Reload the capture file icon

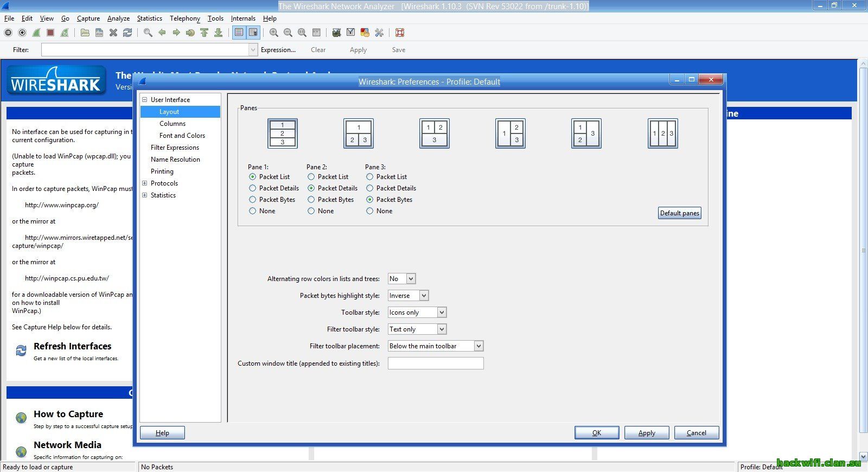coord(127,33)
